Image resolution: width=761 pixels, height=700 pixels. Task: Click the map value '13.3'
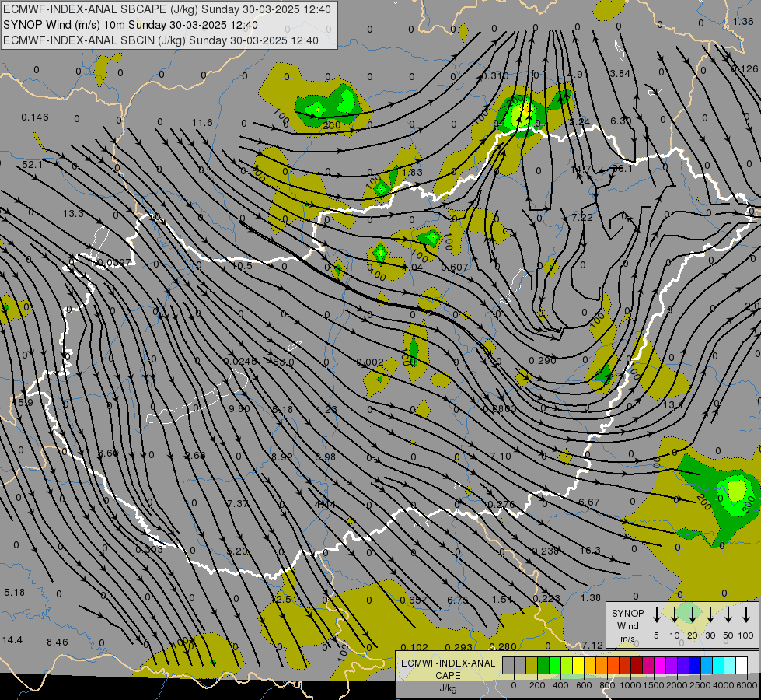[73, 213]
